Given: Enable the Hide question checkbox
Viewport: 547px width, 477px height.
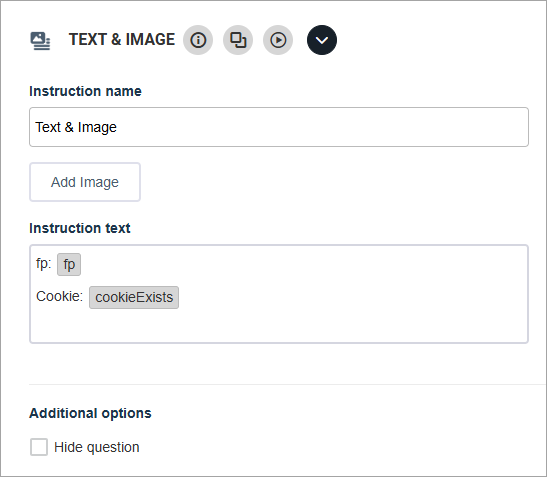Looking at the screenshot, I should pos(39,447).
